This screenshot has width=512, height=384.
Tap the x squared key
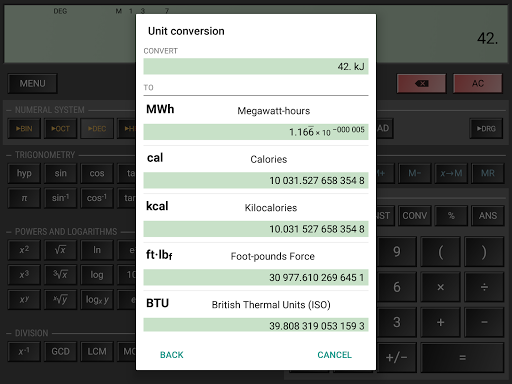coord(24,250)
